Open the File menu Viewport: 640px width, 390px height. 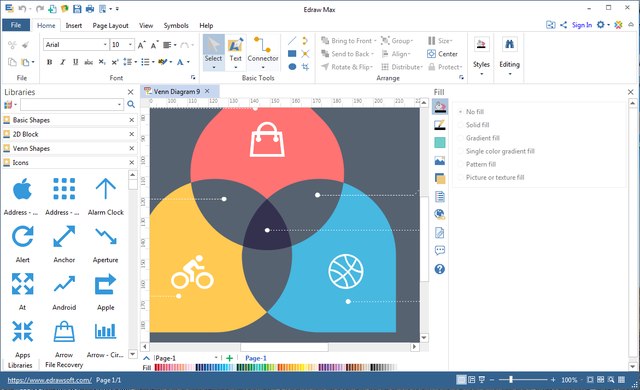(16, 25)
